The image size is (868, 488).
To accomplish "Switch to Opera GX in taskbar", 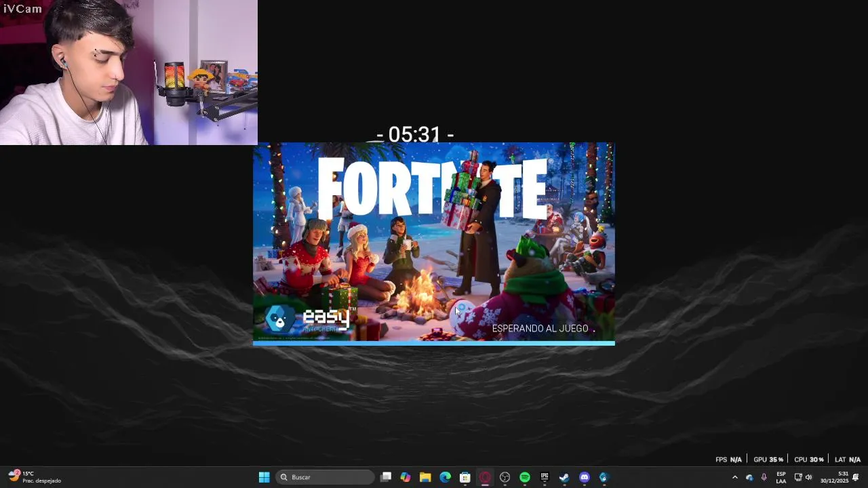I will tap(485, 477).
